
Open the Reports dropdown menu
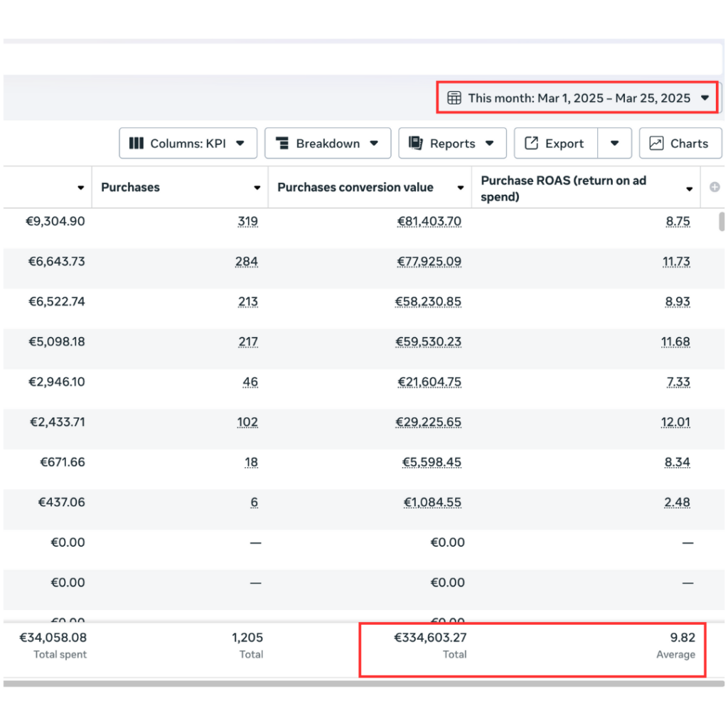(490, 144)
